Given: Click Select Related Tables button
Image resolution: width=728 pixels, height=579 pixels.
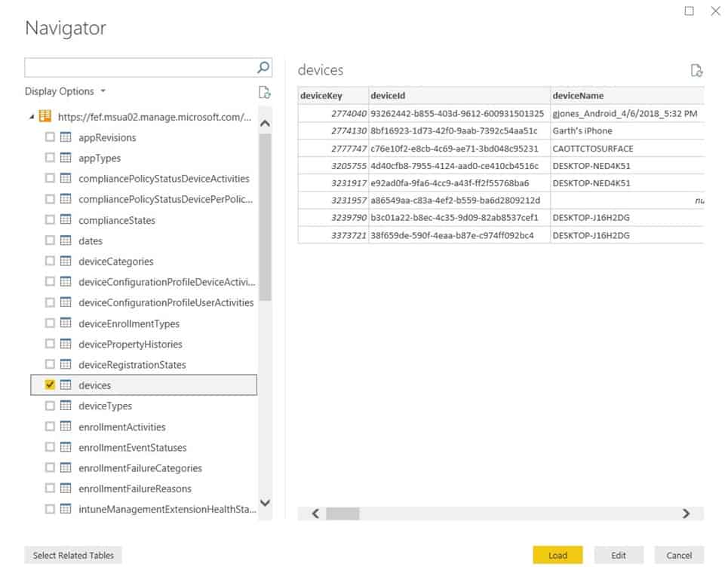Looking at the screenshot, I should click(x=73, y=555).
